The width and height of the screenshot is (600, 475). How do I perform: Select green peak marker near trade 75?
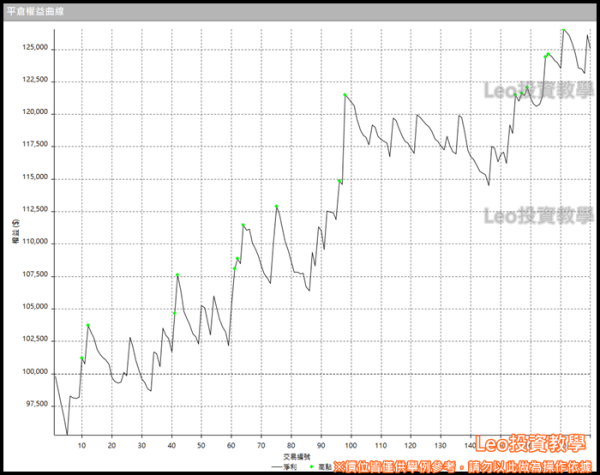point(277,206)
